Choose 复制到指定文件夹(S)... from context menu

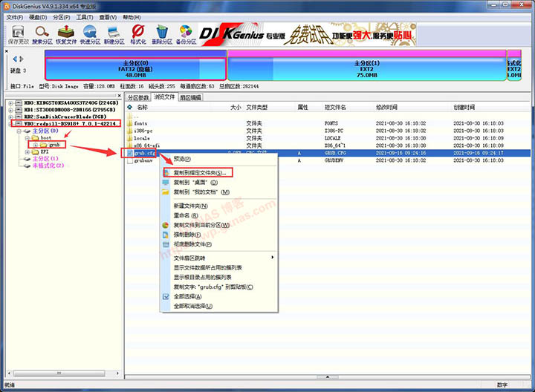[198, 172]
